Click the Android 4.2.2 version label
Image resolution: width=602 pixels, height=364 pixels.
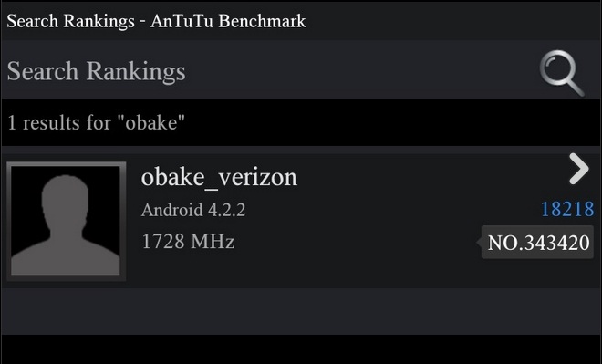pyautogui.click(x=193, y=210)
